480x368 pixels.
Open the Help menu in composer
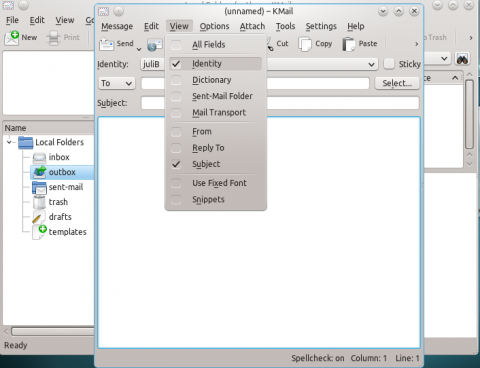click(356, 26)
